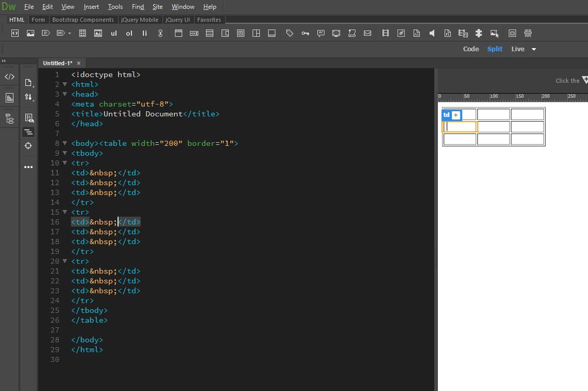The width and height of the screenshot is (588, 391).
Task: Switch to Split view
Action: (494, 49)
